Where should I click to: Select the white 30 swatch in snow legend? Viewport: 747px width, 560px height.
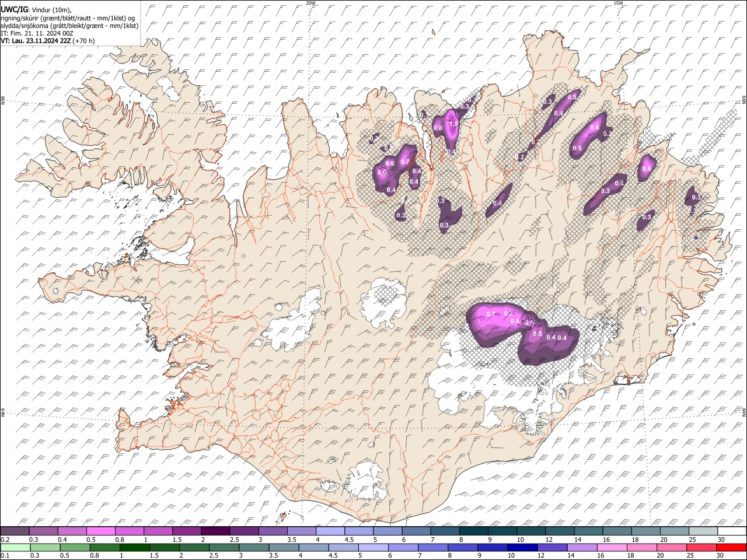731,531
